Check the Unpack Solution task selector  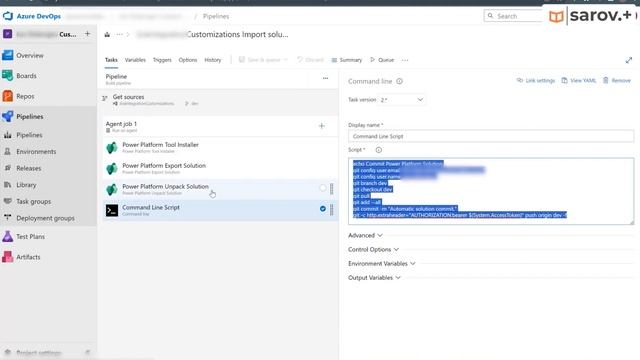pyautogui.click(x=323, y=188)
